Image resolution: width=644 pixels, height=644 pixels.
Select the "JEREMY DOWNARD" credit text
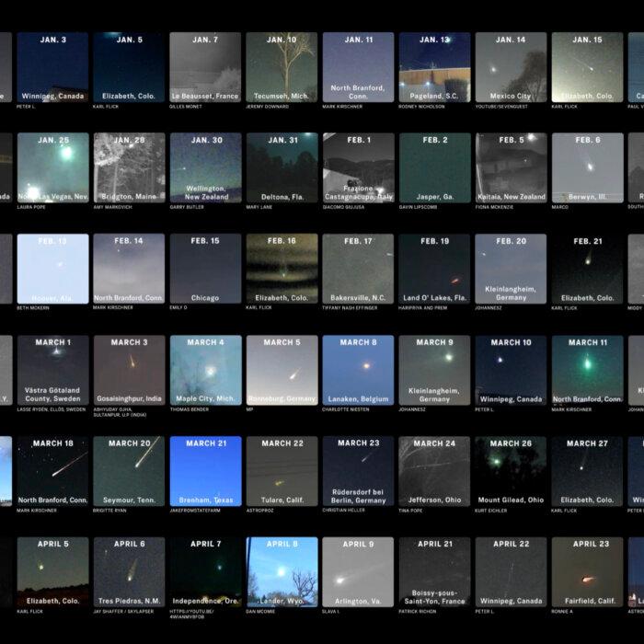click(x=267, y=107)
